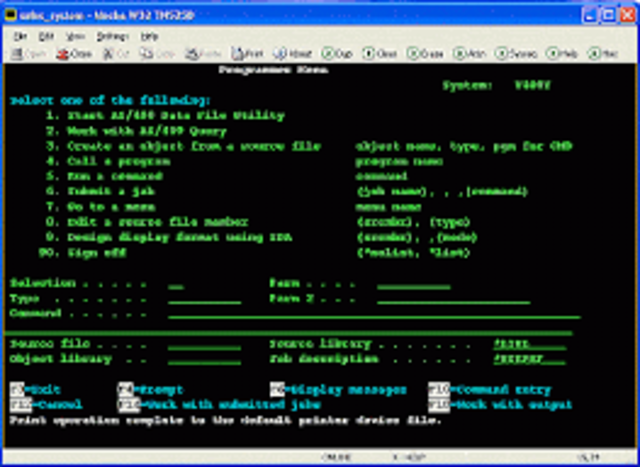Viewport: 640px width, 467px height.
Task: Click the Type input field
Action: [204, 299]
